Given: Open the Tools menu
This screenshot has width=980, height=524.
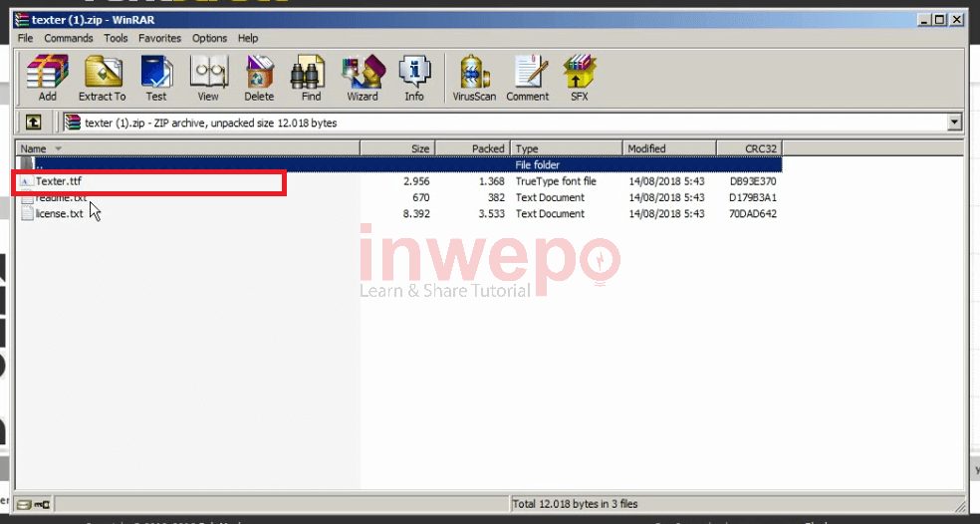Looking at the screenshot, I should (x=116, y=38).
